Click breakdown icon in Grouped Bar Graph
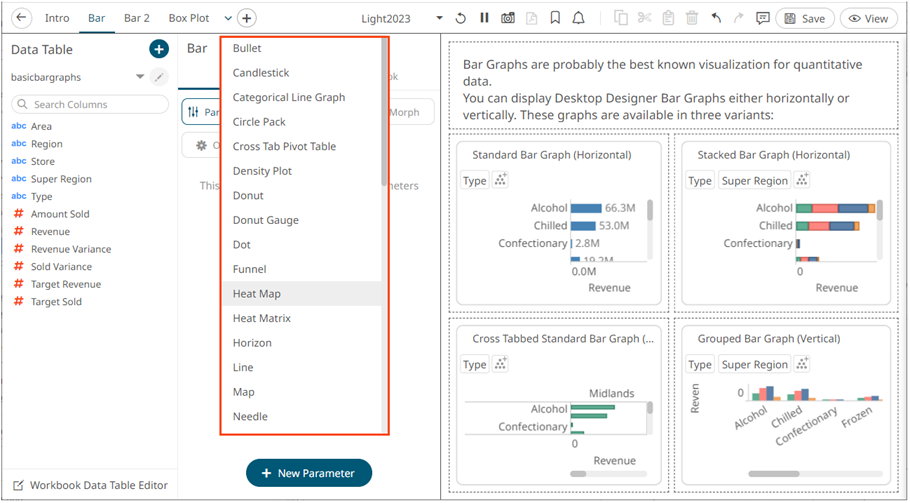The image size is (910, 503). pyautogui.click(x=802, y=364)
